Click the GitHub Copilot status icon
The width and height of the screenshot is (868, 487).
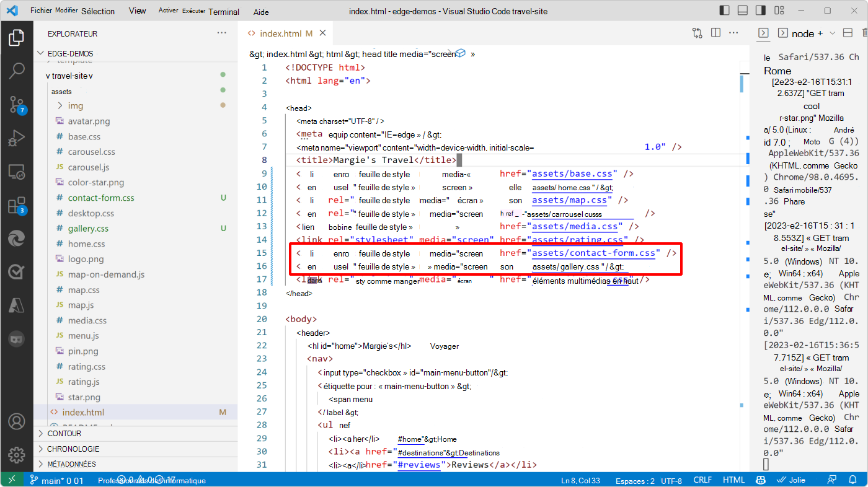click(761, 480)
